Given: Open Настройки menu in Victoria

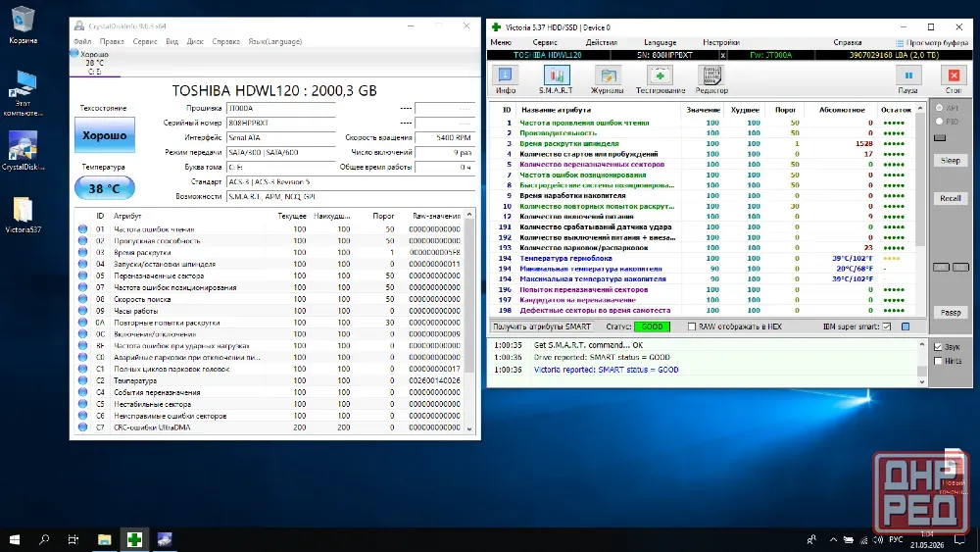Looking at the screenshot, I should coord(720,42).
